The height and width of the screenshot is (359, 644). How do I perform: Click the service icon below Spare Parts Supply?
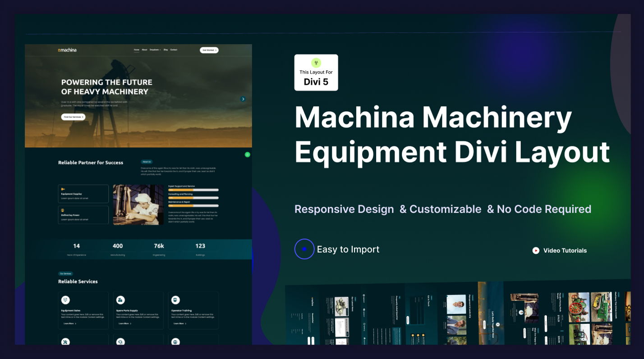coord(120,342)
